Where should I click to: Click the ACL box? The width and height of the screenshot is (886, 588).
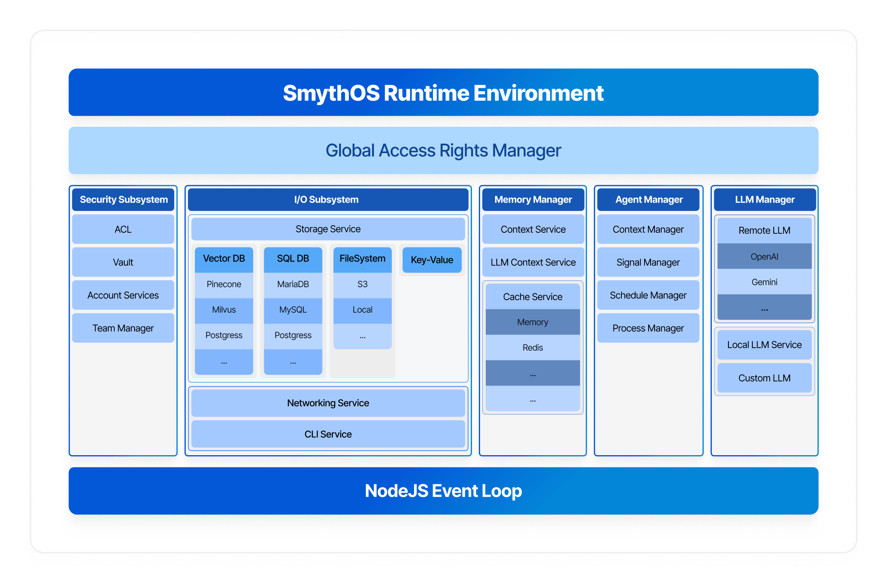(x=123, y=230)
